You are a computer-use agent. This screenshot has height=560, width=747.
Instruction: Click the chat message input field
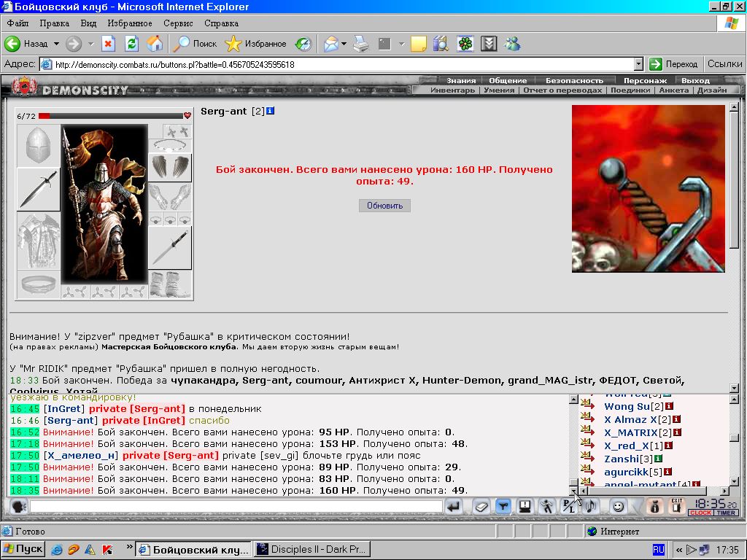[236, 507]
